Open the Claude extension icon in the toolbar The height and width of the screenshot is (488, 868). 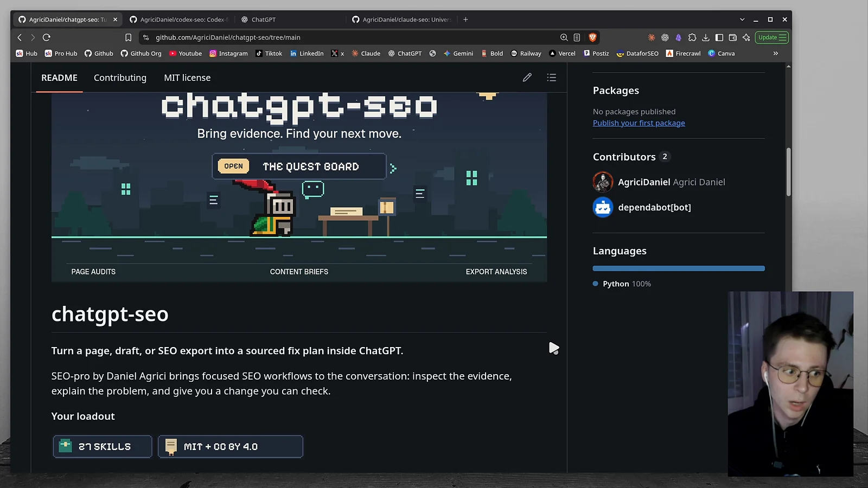point(651,37)
